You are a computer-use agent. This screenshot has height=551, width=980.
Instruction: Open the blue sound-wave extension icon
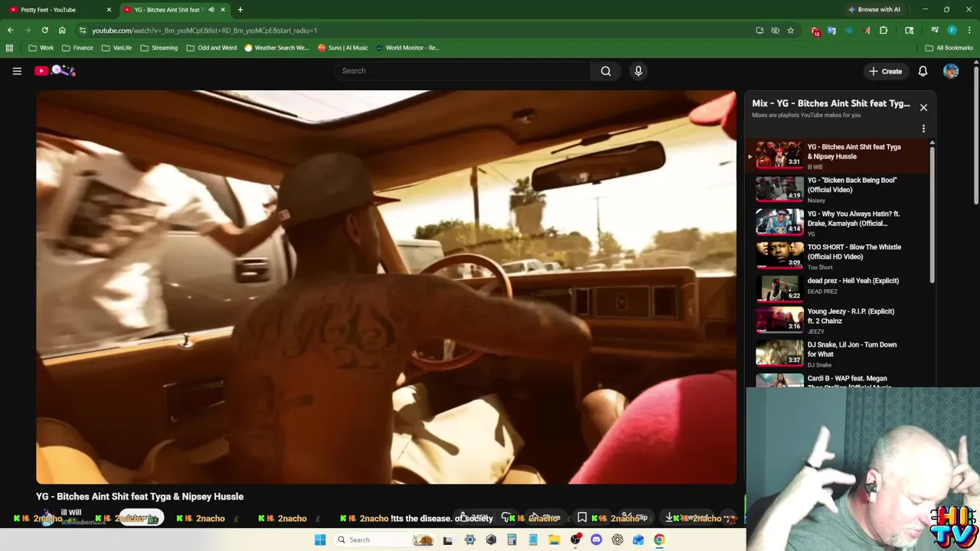[x=849, y=31]
